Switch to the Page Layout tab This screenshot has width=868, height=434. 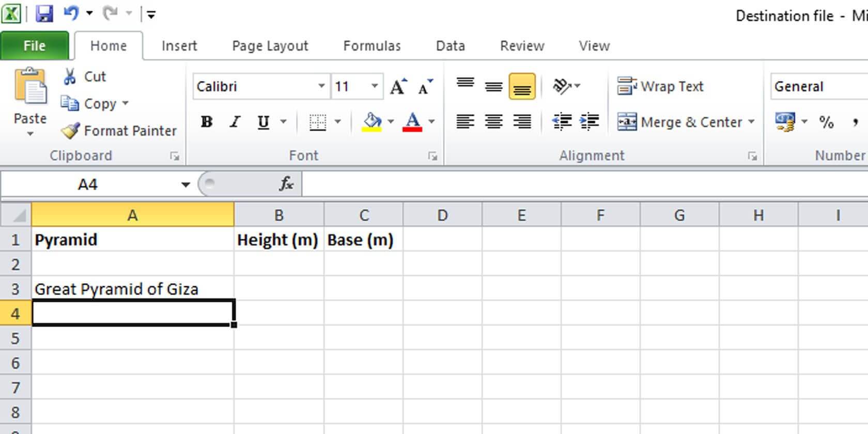[x=270, y=46]
